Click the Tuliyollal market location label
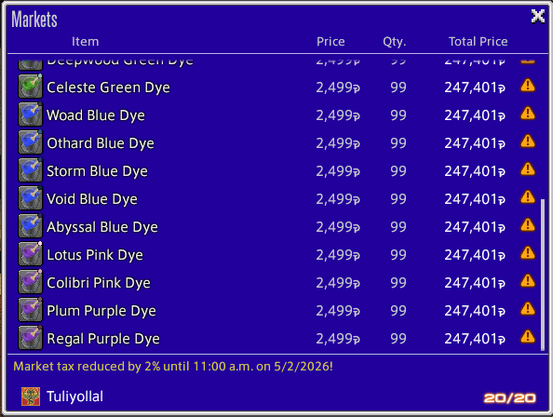The width and height of the screenshot is (553, 417). pyautogui.click(x=75, y=397)
